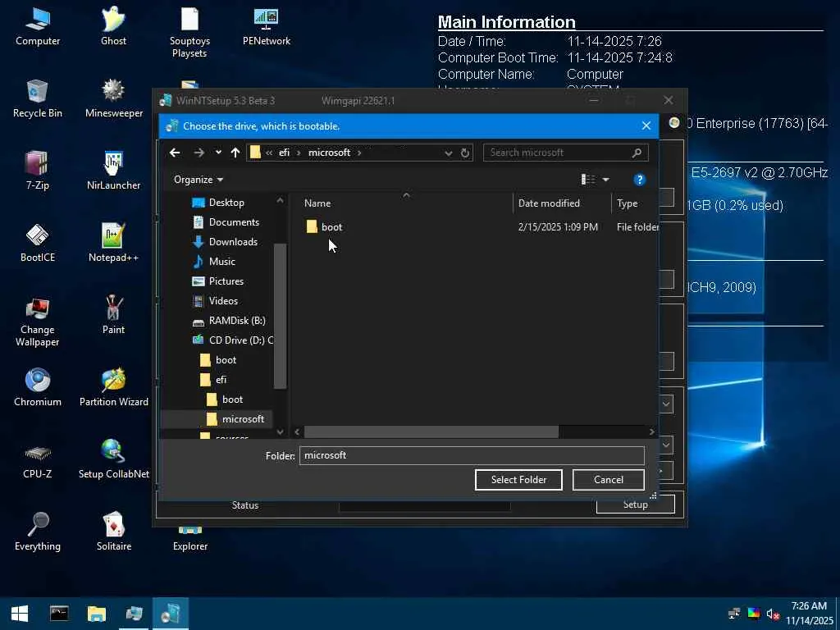This screenshot has width=840, height=630.
Task: Open the BootICE desktop icon
Action: 37,243
